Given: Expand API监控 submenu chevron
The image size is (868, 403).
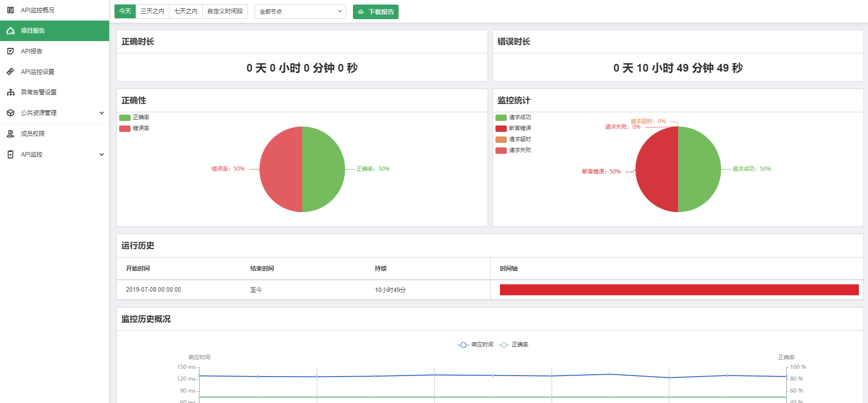Looking at the screenshot, I should click(x=101, y=154).
